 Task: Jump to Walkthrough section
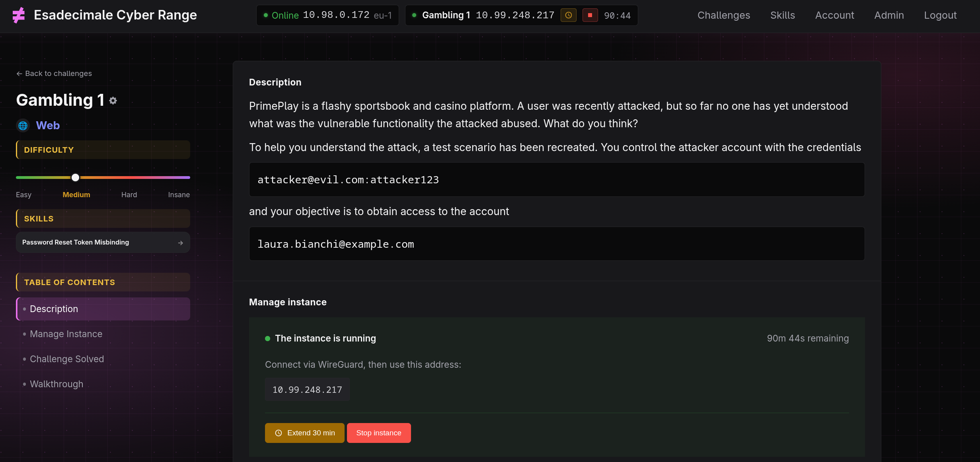57,384
